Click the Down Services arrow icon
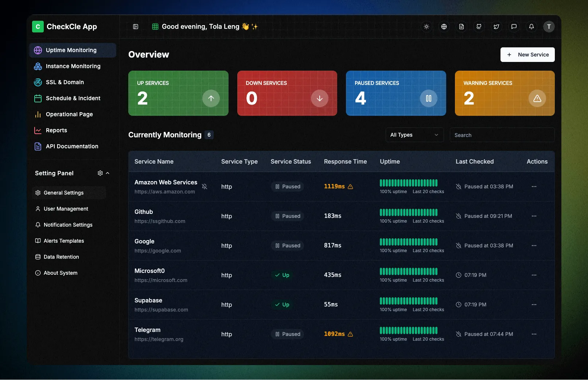This screenshot has width=588, height=380. [x=320, y=98]
